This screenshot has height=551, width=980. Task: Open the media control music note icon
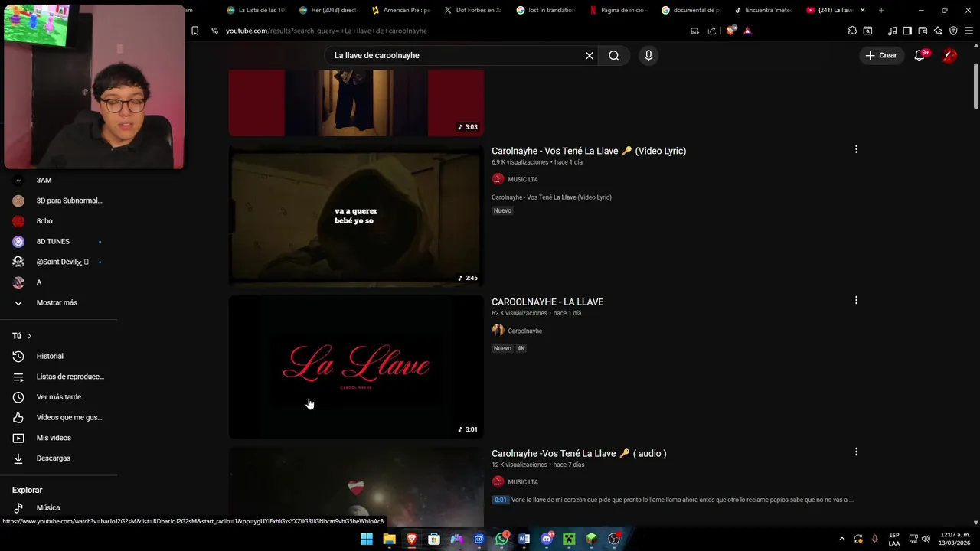(x=892, y=31)
